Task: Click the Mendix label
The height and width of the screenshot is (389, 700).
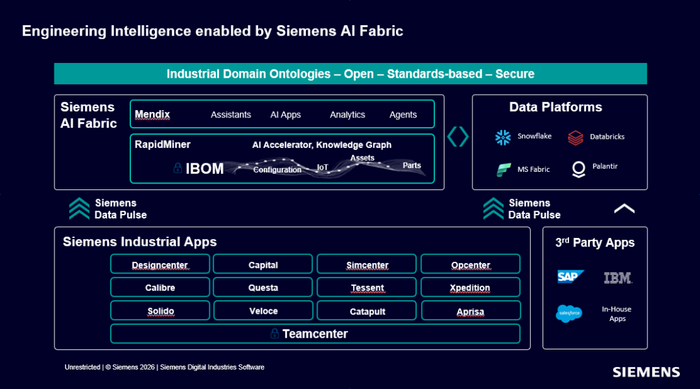Action: 152,114
